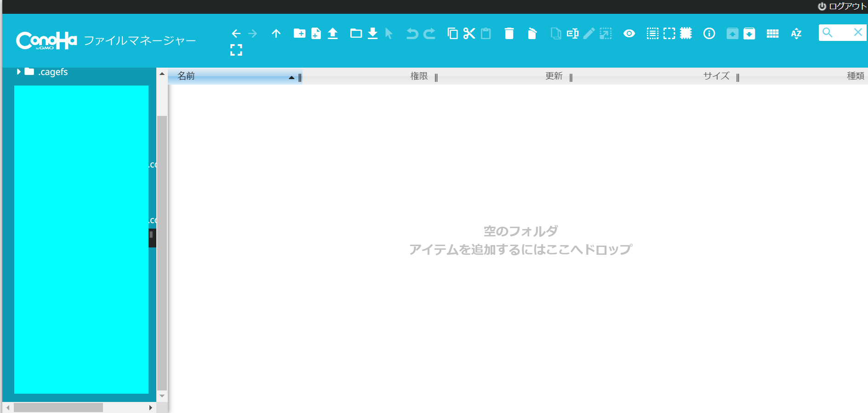Viewport: 868px width, 413px height.
Task: Create a new file with file-plus icon
Action: 316,33
